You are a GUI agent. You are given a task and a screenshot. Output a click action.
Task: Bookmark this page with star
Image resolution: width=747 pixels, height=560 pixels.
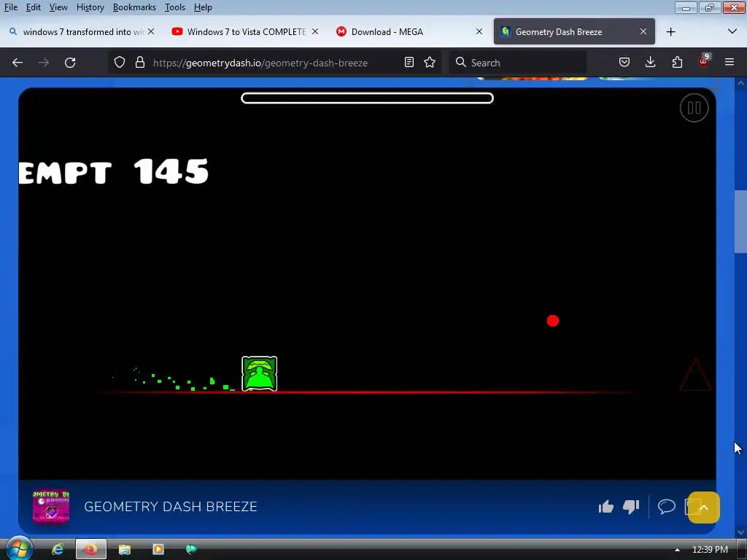430,63
